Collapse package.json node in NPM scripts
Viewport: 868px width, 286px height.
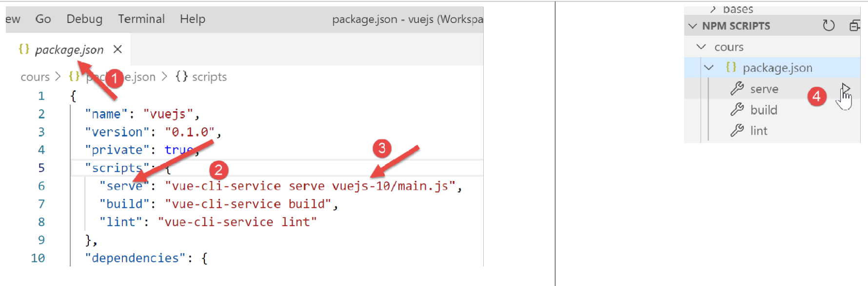(x=709, y=67)
